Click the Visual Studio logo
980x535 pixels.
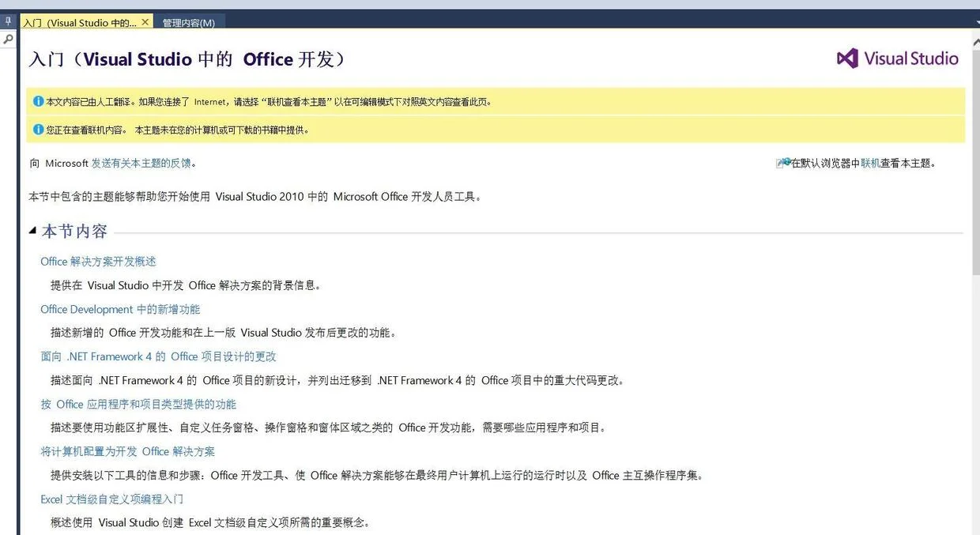(x=897, y=58)
